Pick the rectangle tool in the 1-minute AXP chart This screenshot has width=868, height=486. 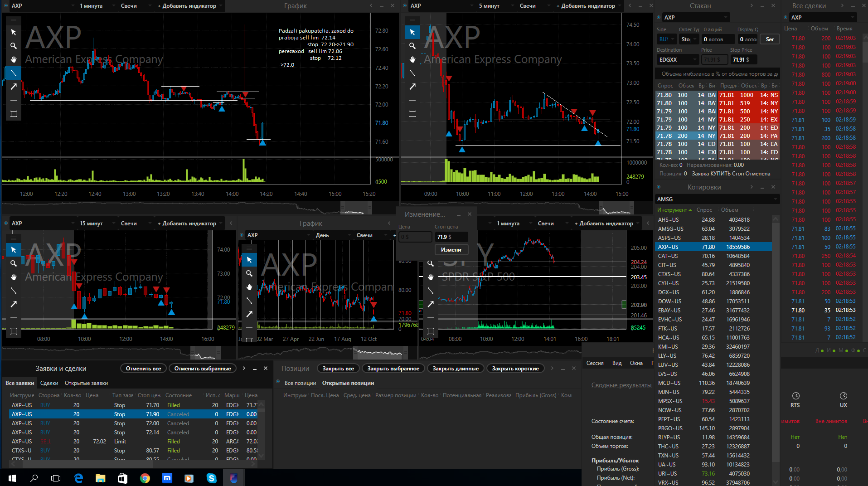14,114
